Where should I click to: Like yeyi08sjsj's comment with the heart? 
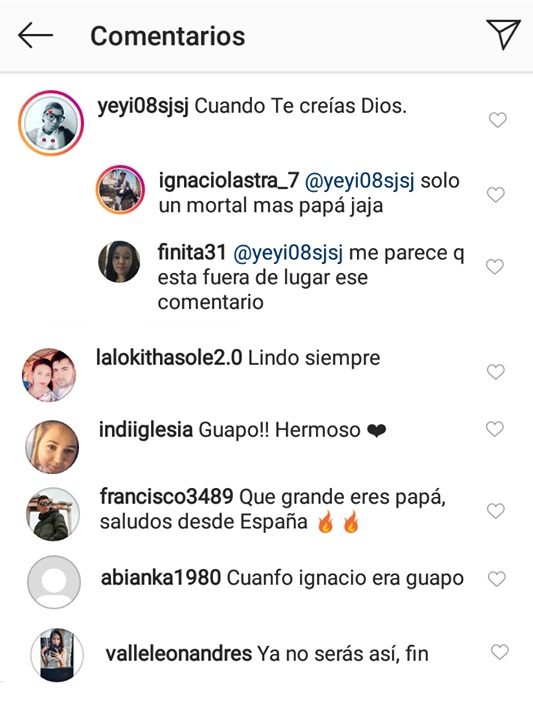coord(497,120)
